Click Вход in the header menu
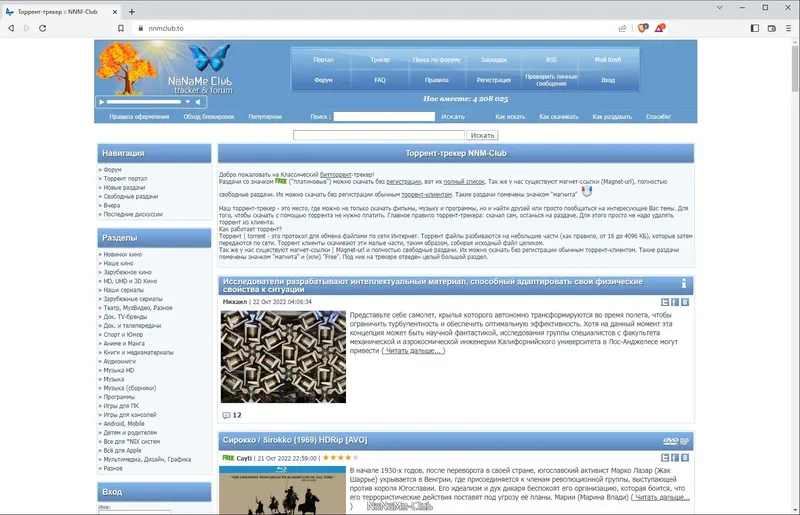 (608, 80)
